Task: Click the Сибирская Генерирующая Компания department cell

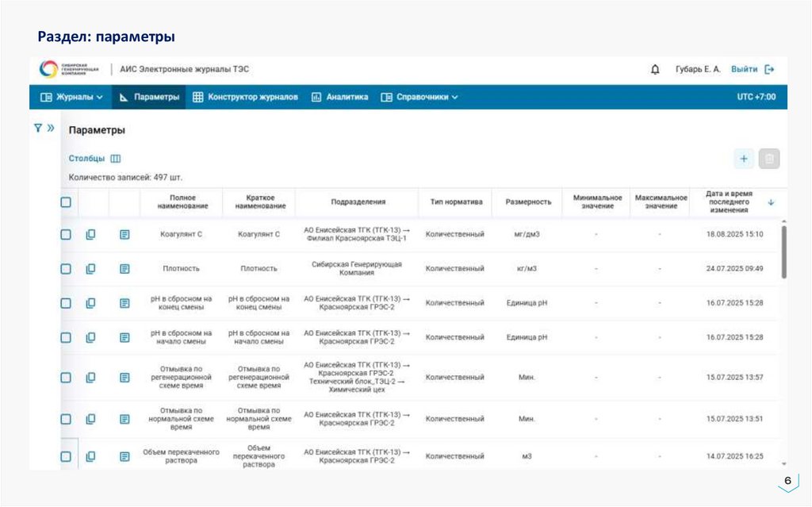Action: click(356, 268)
